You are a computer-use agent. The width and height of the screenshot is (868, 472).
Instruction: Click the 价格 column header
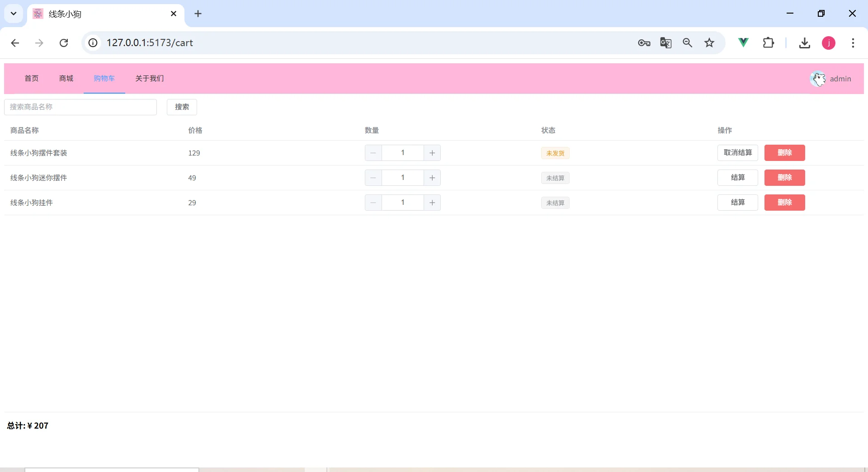click(195, 130)
